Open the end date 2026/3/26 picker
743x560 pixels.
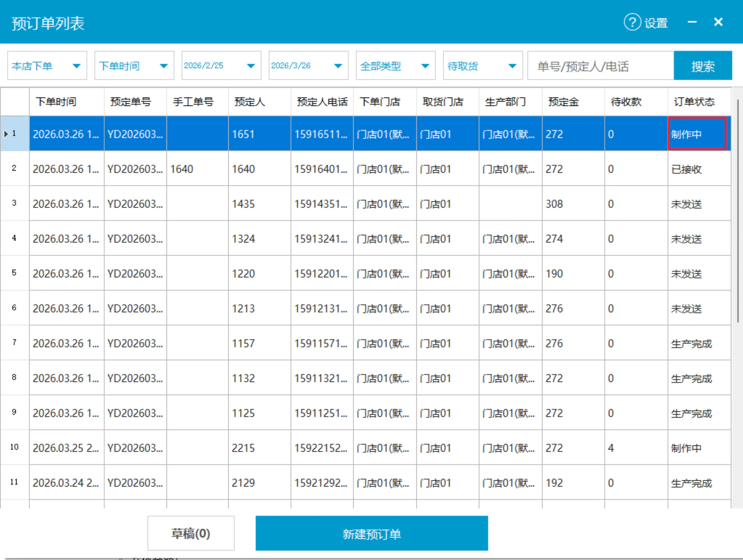(309, 66)
